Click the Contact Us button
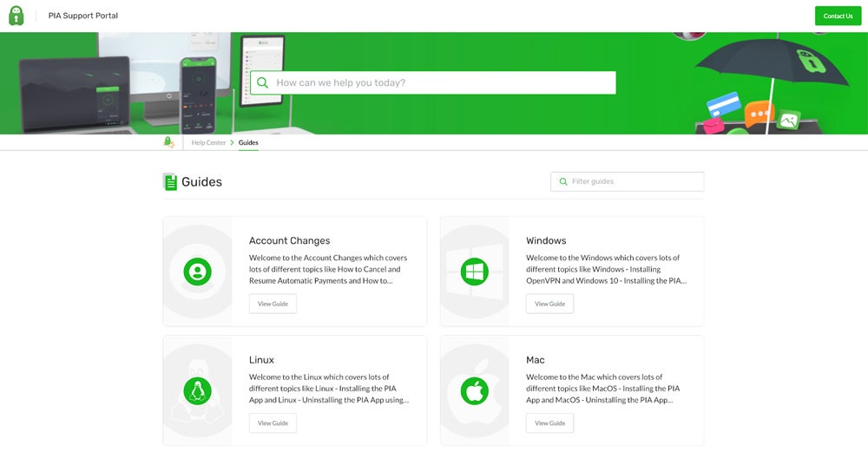The width and height of the screenshot is (868, 452). point(838,16)
